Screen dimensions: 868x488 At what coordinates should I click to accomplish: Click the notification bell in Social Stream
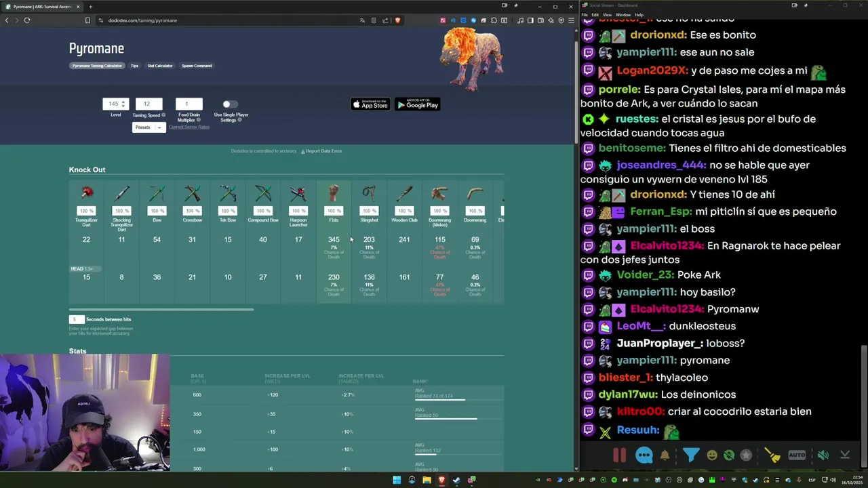coord(665,455)
